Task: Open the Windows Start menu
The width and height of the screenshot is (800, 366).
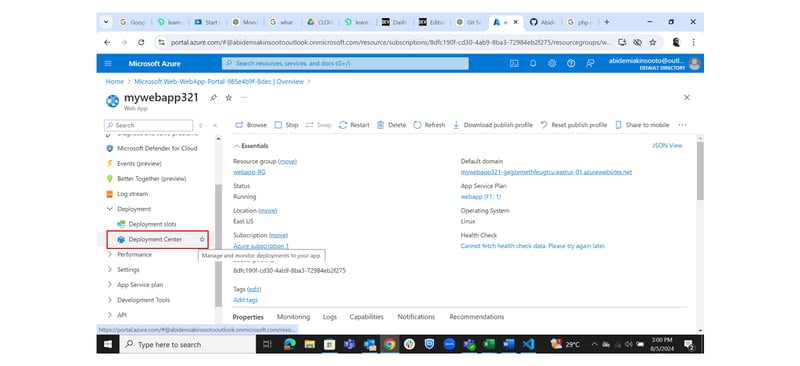Action: 108,345
